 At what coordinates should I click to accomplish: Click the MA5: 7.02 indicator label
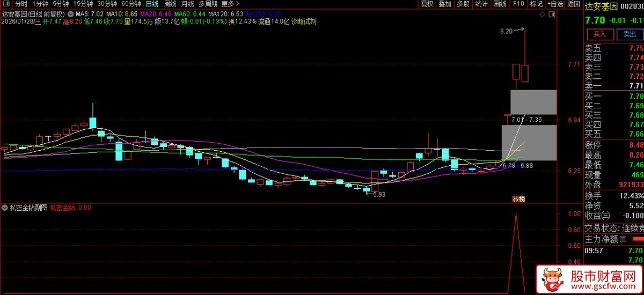[x=89, y=13]
